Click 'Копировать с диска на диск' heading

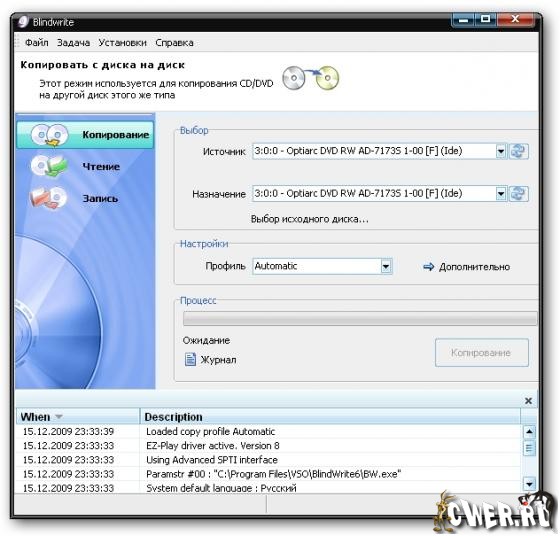coord(102,65)
